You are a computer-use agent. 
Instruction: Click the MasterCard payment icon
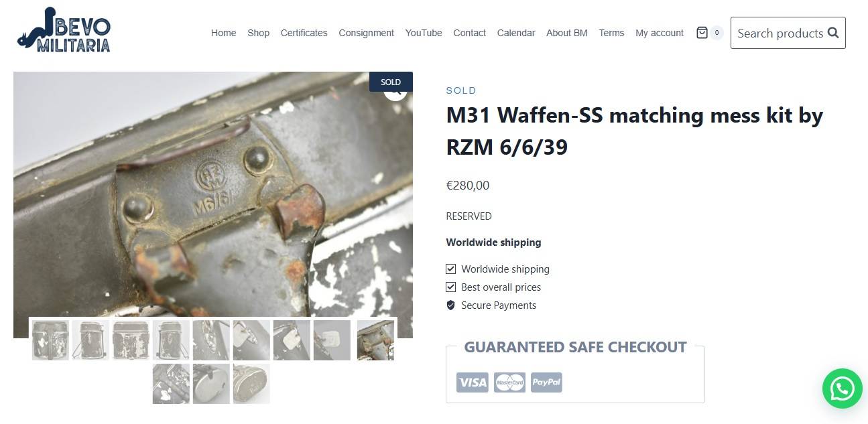pos(509,382)
